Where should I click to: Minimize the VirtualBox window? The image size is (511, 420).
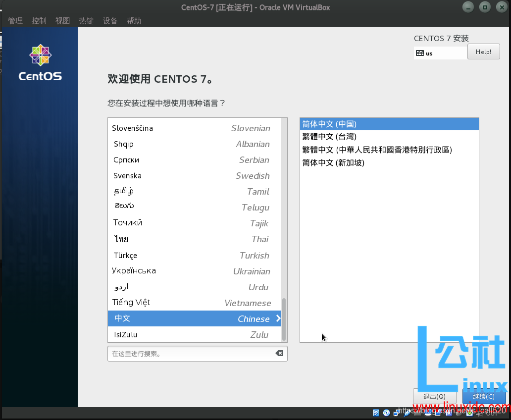pos(468,7)
